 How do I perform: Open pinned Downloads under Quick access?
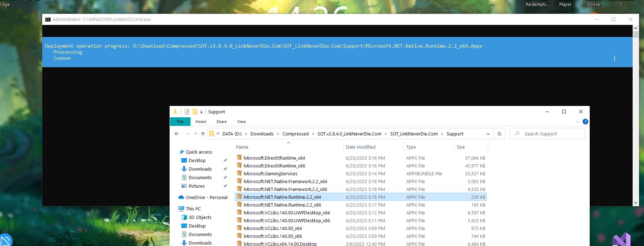[200, 169]
